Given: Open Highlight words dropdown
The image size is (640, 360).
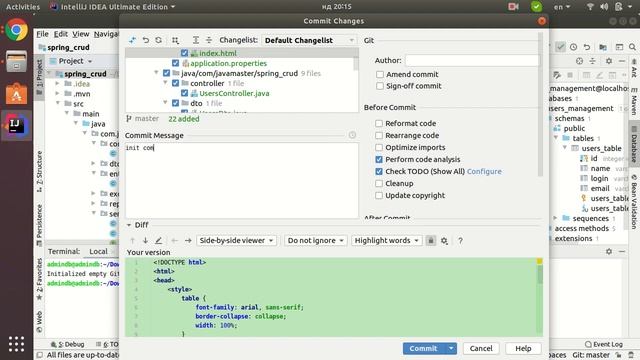Looking at the screenshot, I should [x=386, y=241].
